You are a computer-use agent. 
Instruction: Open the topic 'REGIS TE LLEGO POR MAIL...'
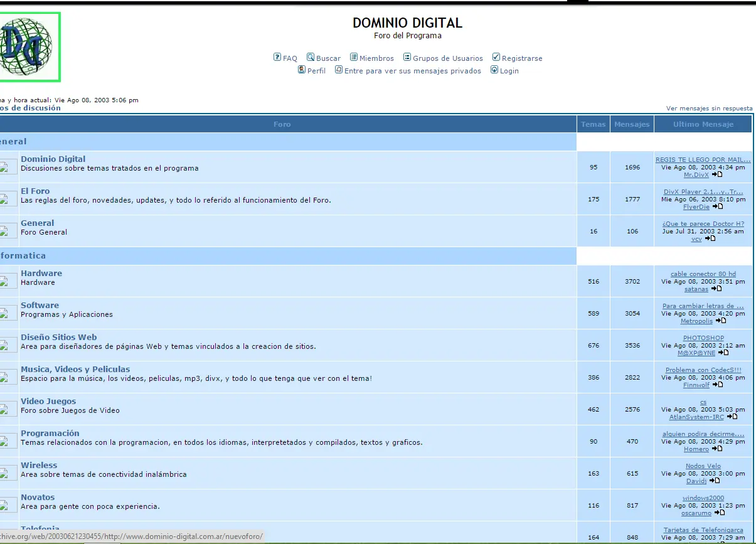click(x=703, y=159)
